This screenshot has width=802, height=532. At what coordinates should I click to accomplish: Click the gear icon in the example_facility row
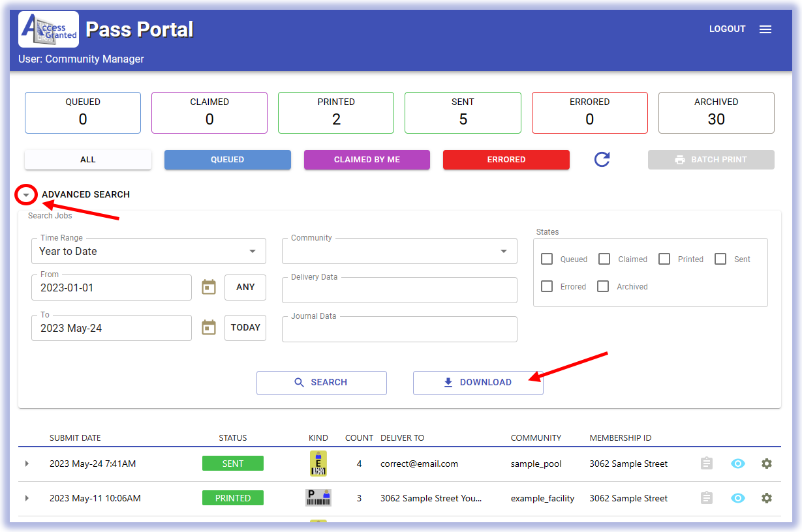click(x=767, y=498)
